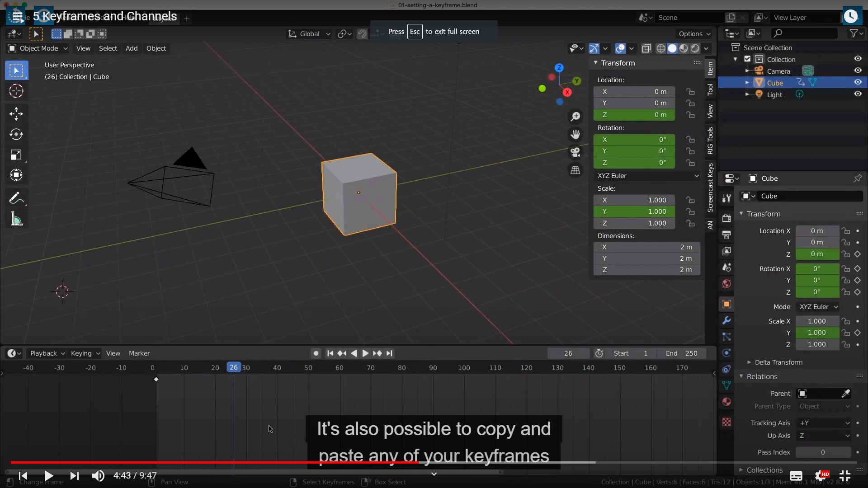Click the video progress bar

point(434,462)
